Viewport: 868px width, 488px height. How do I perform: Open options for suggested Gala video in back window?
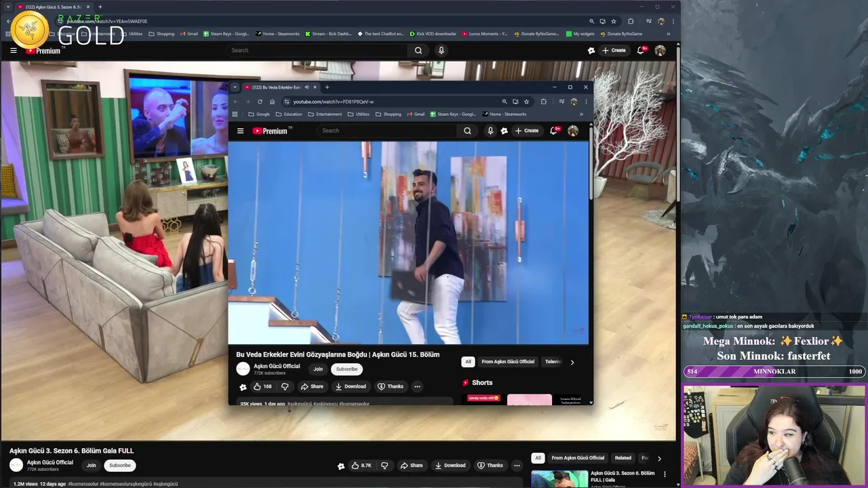[665, 474]
